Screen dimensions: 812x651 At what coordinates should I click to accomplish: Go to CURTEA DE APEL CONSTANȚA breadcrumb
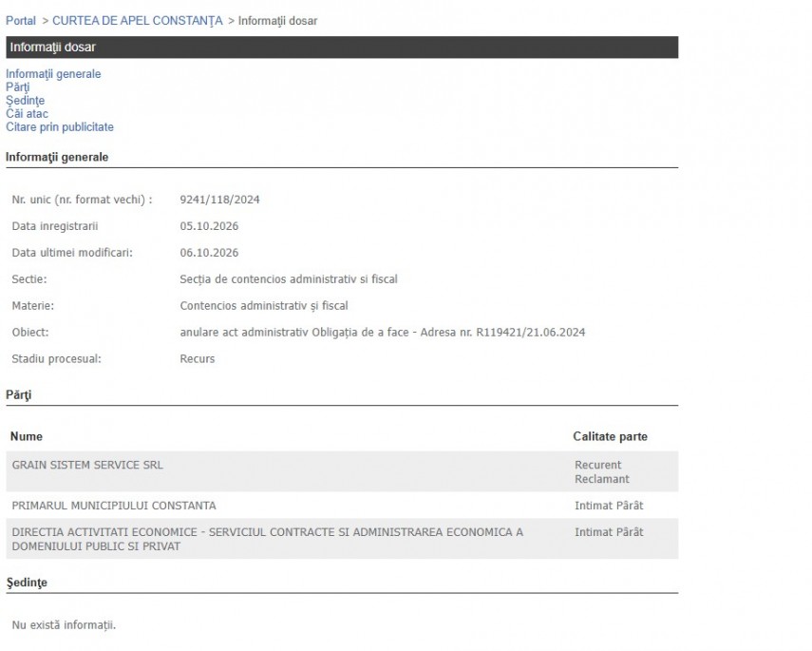137,21
